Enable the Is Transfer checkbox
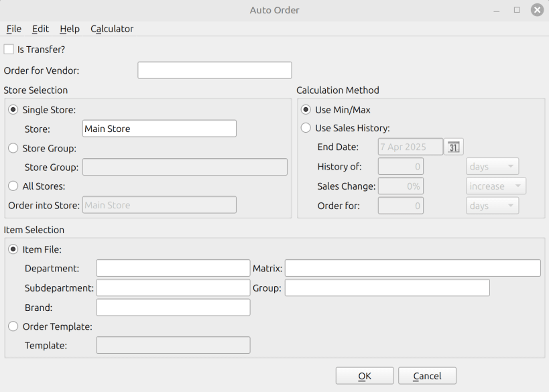Screen dimensions: 549x392 [9, 49]
